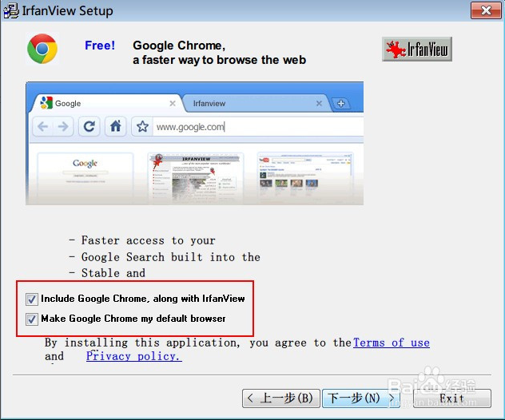
Task: Continue with 下一步(N) button
Action: tap(360, 398)
